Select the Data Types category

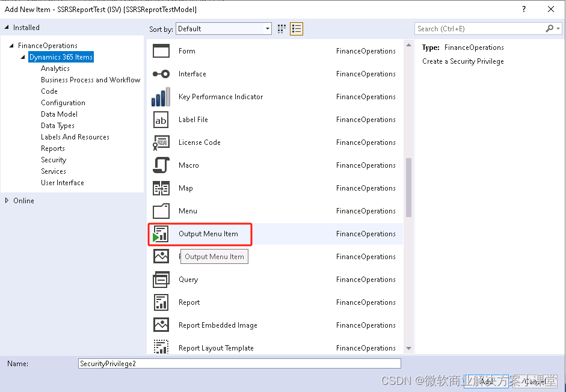point(58,126)
